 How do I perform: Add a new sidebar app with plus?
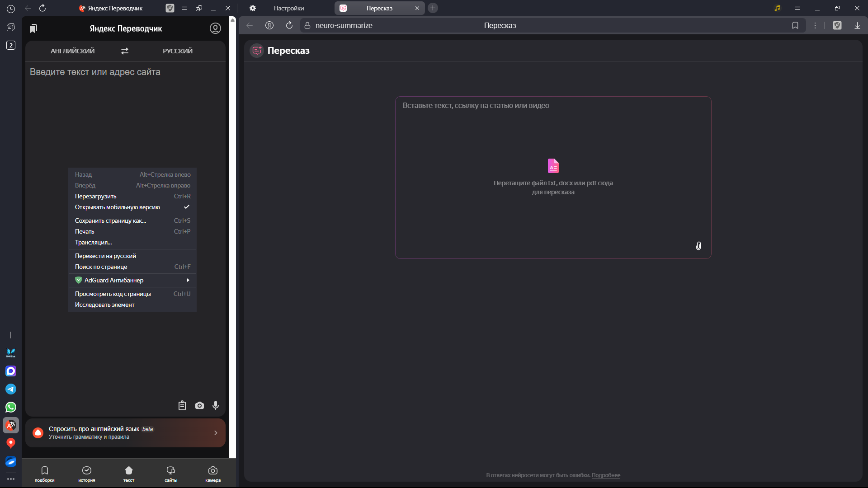[x=11, y=335]
